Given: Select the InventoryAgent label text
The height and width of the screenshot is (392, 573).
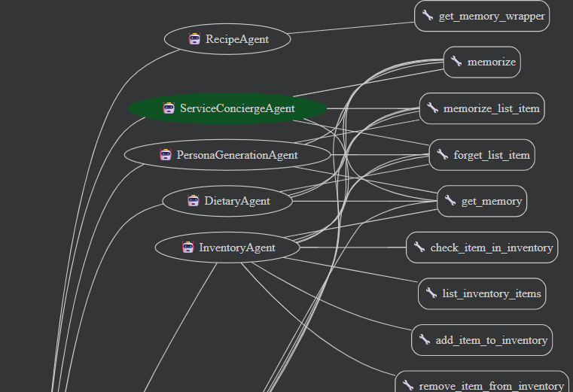Looking at the screenshot, I should tap(237, 248).
